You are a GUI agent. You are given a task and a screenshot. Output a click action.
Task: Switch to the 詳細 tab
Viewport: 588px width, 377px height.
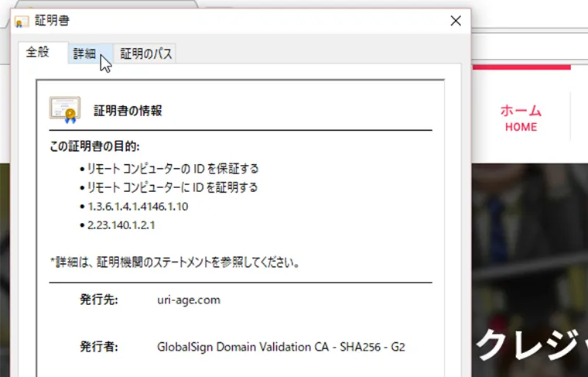pyautogui.click(x=91, y=53)
